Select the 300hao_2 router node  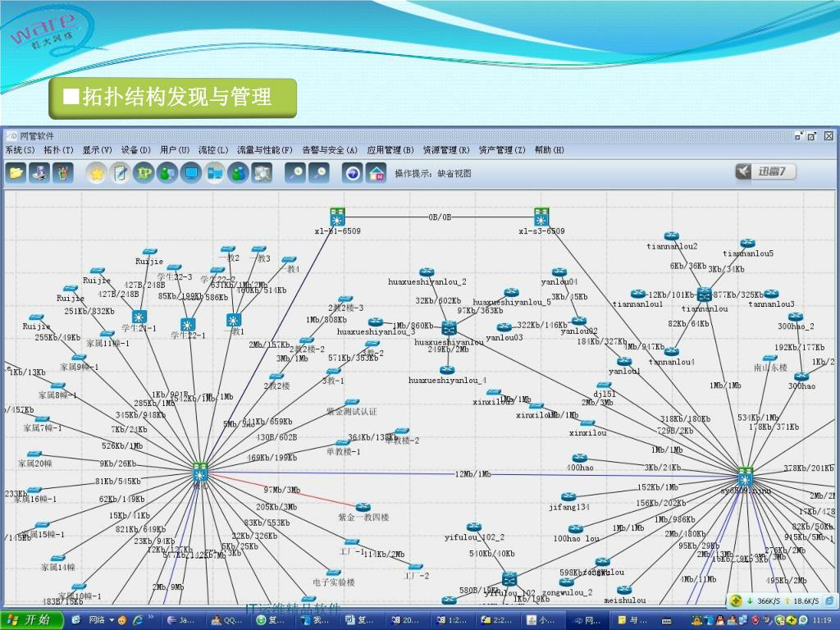[x=796, y=317]
